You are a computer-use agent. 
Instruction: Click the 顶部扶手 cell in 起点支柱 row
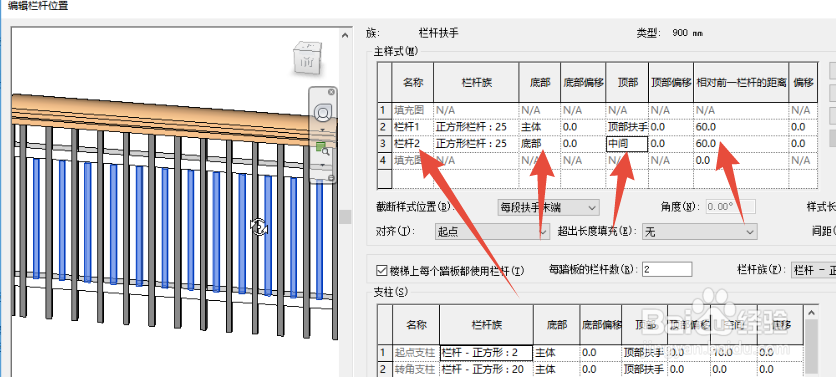(644, 352)
